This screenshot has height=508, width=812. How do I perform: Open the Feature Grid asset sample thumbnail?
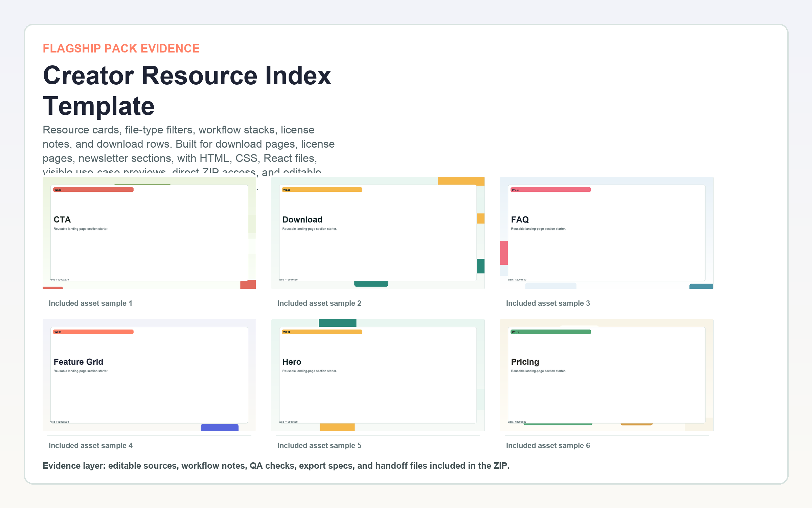click(149, 375)
